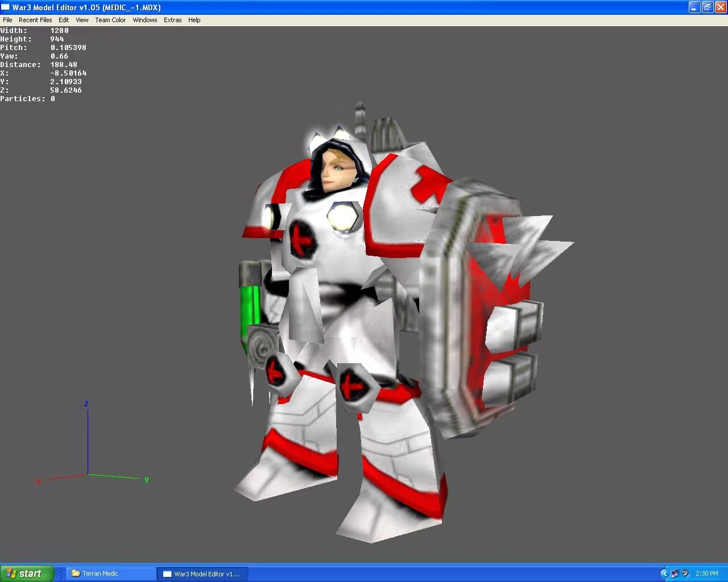Click the green Y axis label
The image size is (728, 582).
[147, 480]
